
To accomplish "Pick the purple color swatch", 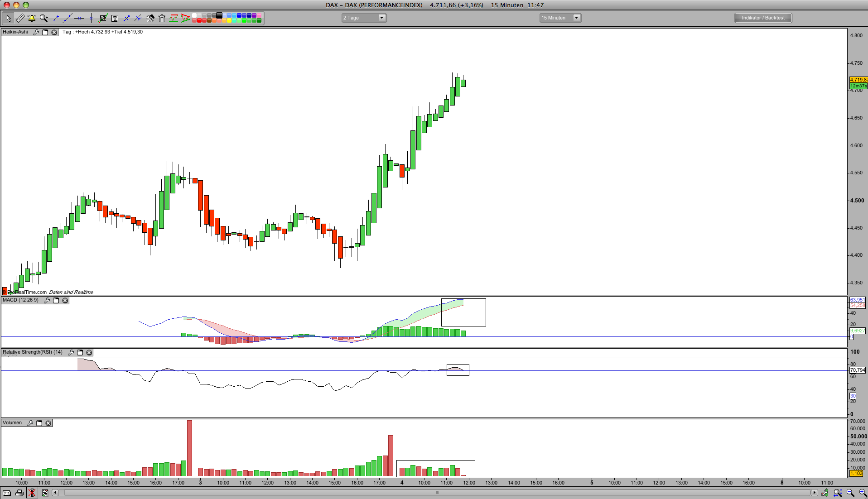I will coord(254,16).
